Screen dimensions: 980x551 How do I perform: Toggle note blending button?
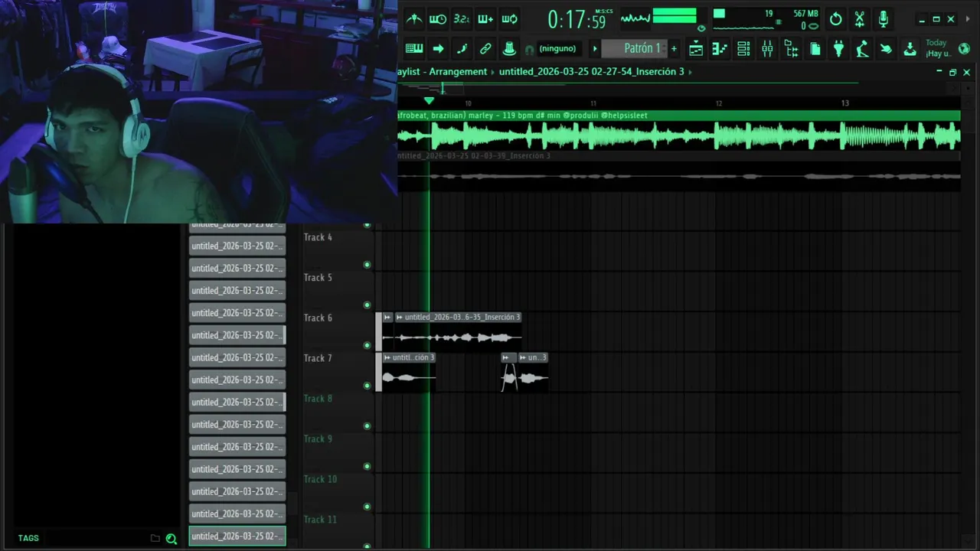[x=462, y=49]
